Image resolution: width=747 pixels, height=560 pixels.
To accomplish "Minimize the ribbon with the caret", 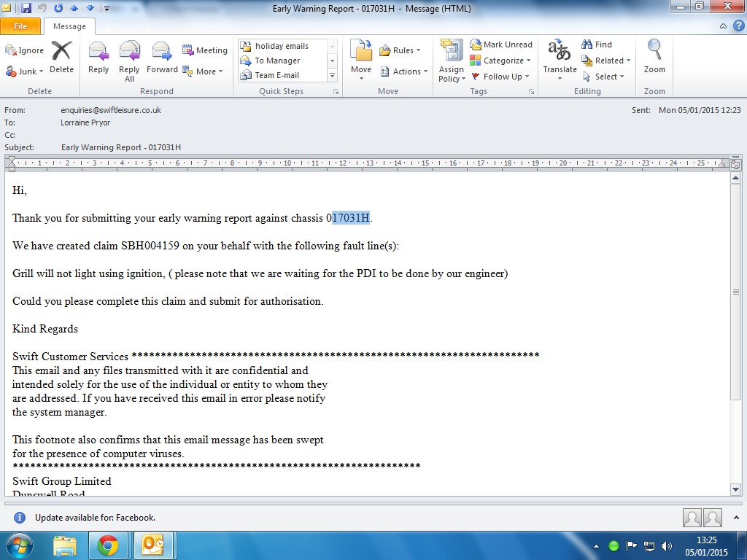I will [722, 26].
